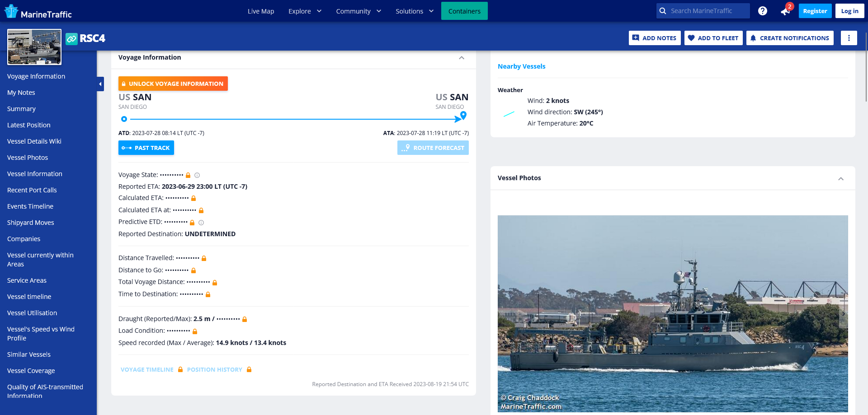Viewport: 868px width, 415px height.
Task: Select My Notes in the sidebar
Action: coord(21,93)
